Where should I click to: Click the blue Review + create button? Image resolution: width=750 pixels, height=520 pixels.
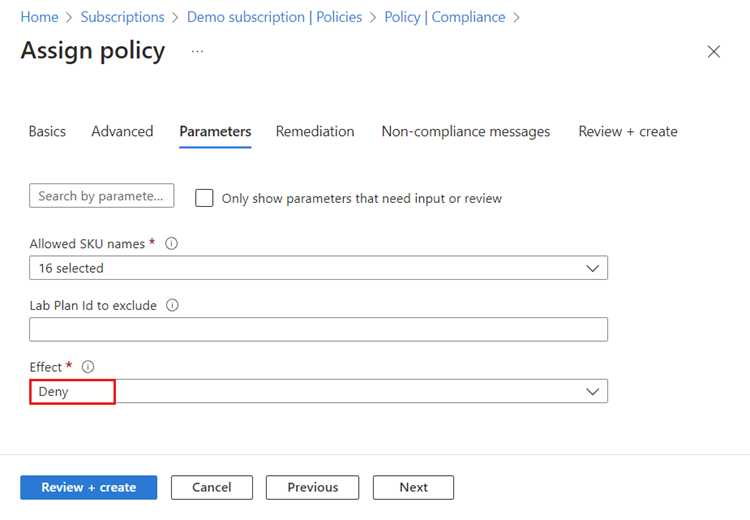(88, 487)
